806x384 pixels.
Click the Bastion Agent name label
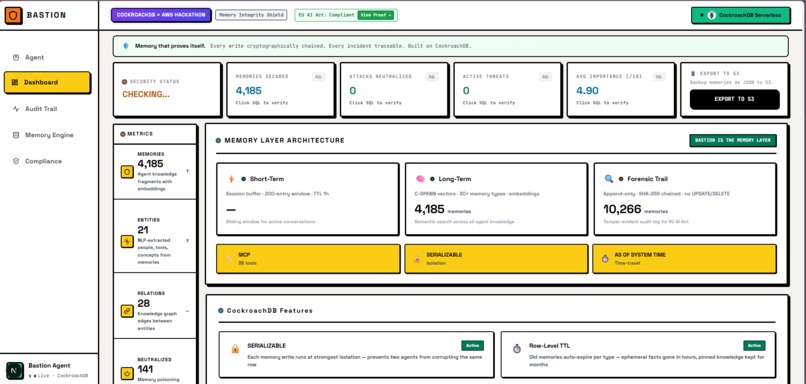tap(49, 366)
